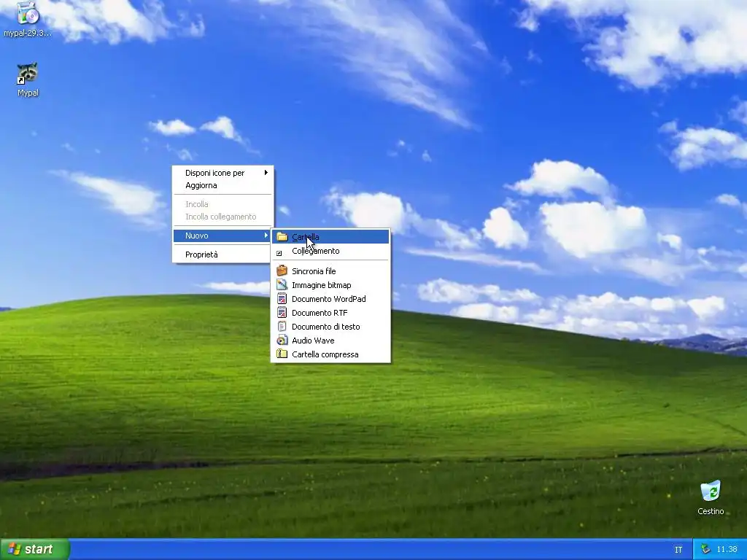Click the folder icon next to Cartella
This screenshot has width=747, height=560.
282,237
